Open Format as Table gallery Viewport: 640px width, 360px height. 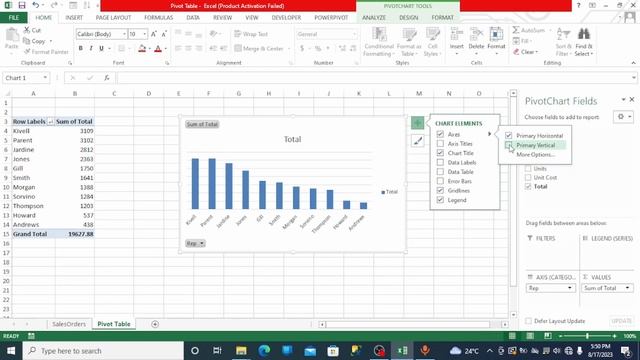[409, 42]
